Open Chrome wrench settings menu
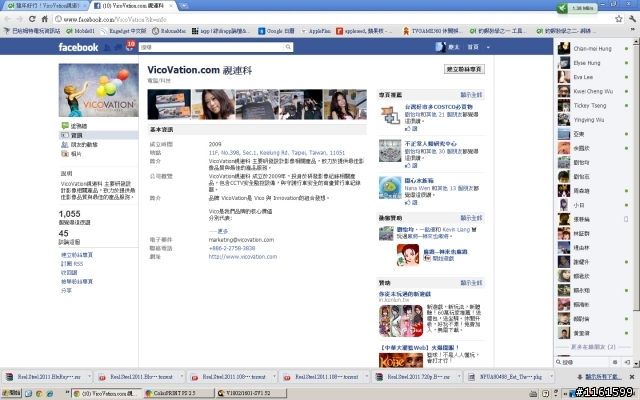640x400 pixels. pyautogui.click(x=632, y=19)
